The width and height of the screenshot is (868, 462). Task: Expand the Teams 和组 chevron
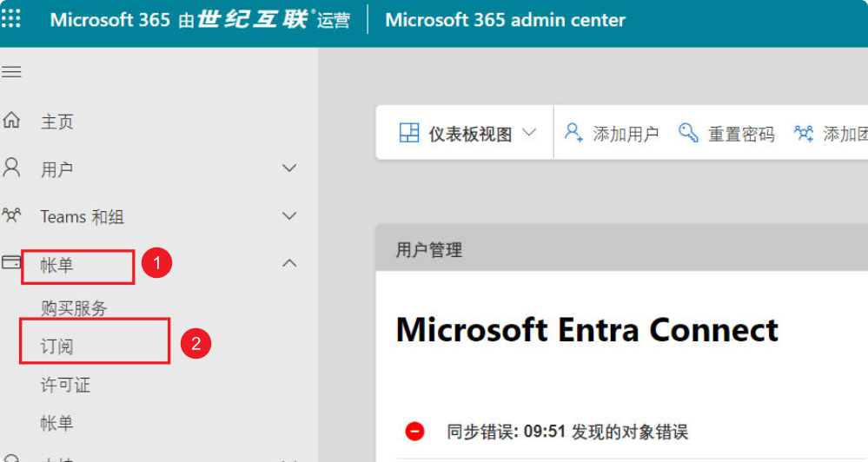(x=289, y=215)
